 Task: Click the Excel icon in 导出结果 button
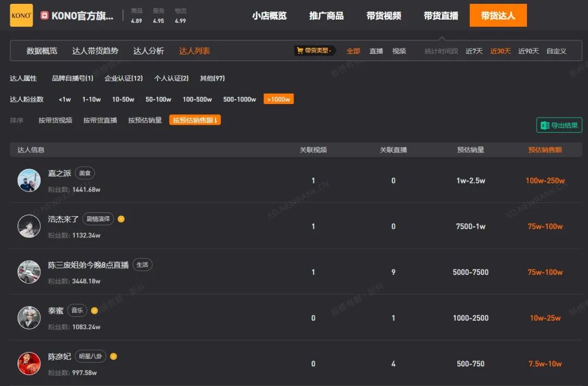coord(545,125)
